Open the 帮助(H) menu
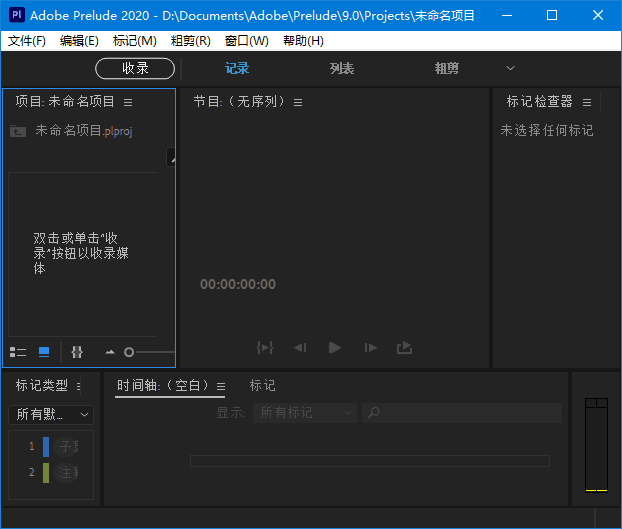622x529 pixels. 303,41
